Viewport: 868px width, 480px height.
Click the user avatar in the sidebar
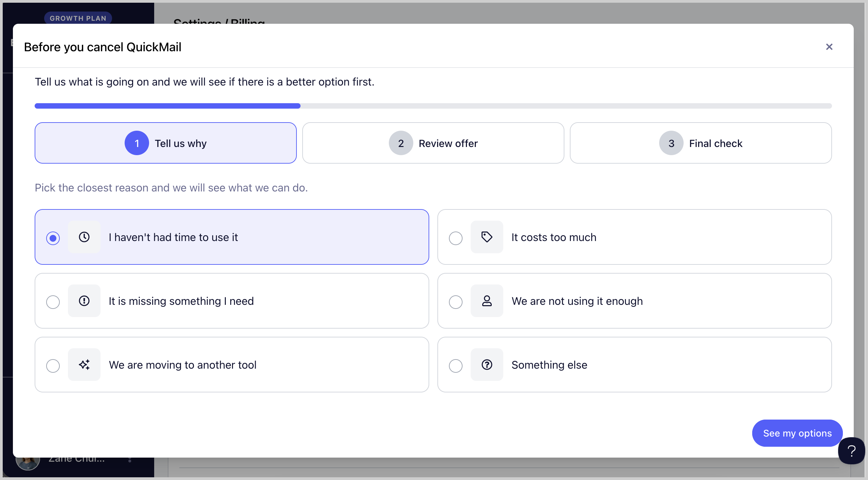click(x=28, y=463)
